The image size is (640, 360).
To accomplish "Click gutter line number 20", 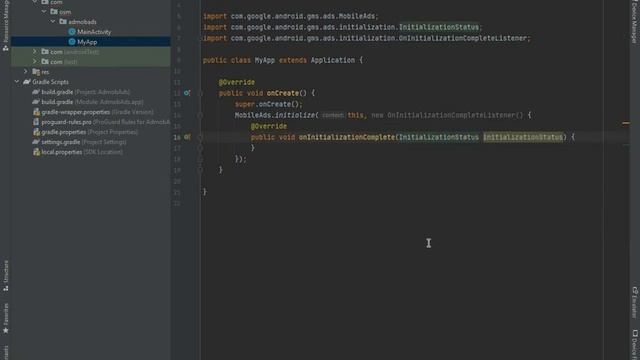I will [177, 181].
